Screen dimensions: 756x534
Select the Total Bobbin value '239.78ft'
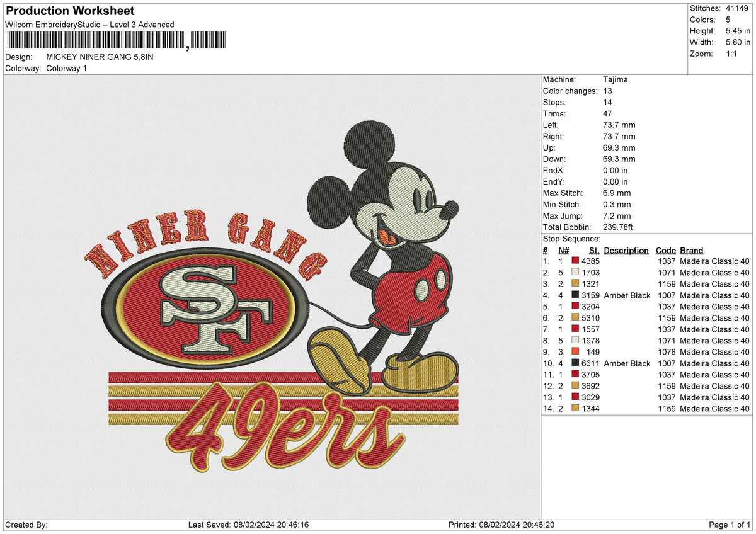619,227
